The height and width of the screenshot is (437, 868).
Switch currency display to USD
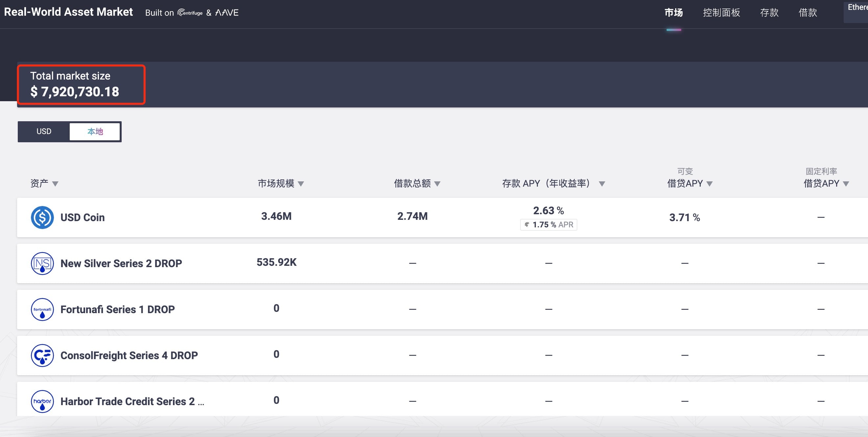[x=44, y=131]
